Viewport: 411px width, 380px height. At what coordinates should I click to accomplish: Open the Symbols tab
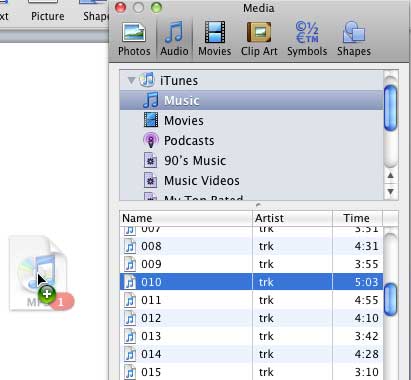pos(307,38)
